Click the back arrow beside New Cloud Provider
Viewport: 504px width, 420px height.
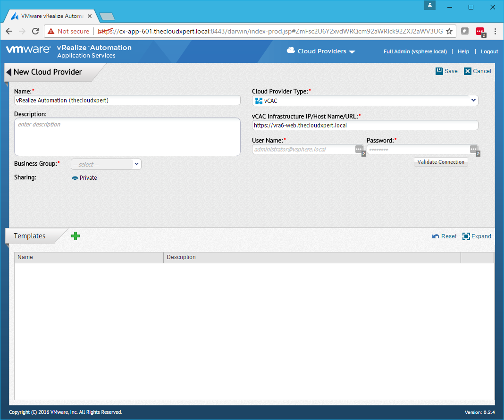(8, 72)
